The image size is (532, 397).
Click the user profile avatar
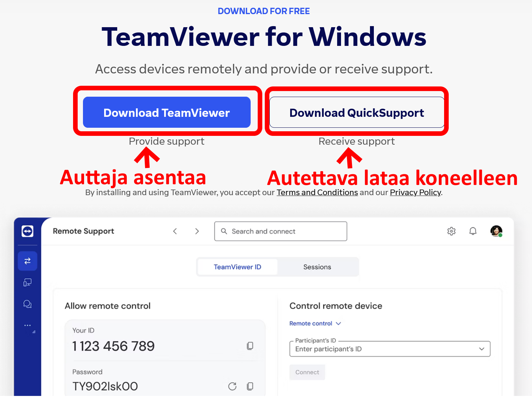496,231
